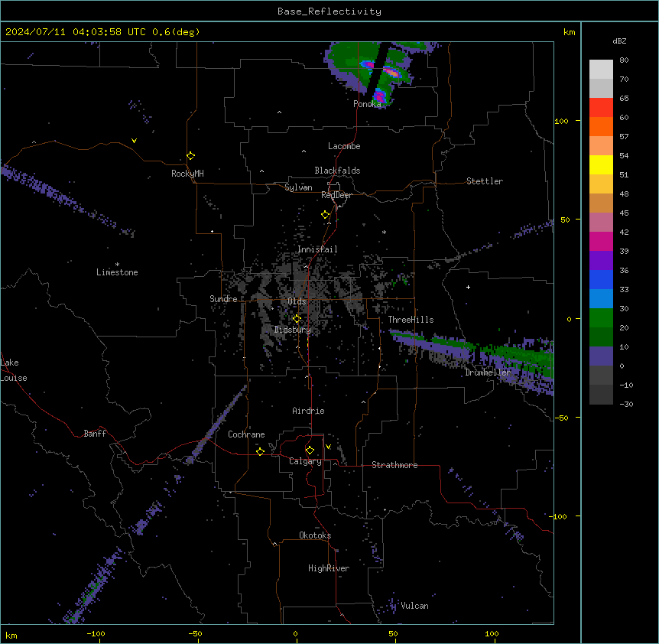Image resolution: width=659 pixels, height=644 pixels.
Task: Click the yellow diamond marker south of RedDeer
Action: tap(326, 215)
